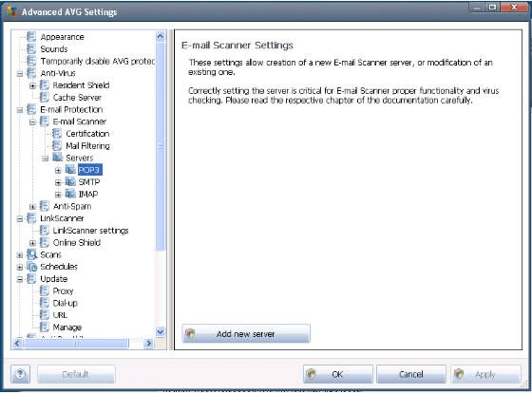532x393 pixels.
Task: Click the Manage settings icon
Action: pos(44,327)
